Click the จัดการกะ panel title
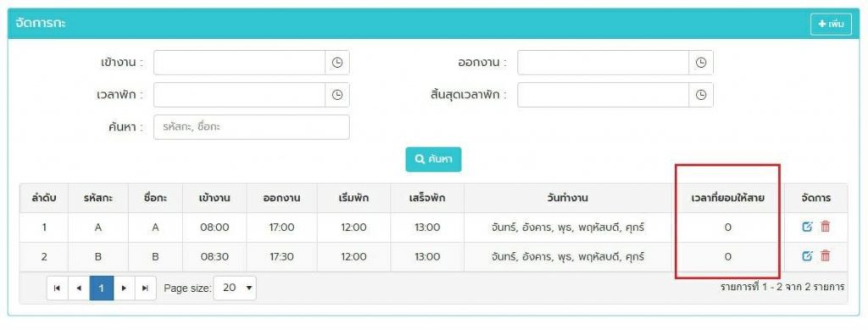 tap(41, 24)
